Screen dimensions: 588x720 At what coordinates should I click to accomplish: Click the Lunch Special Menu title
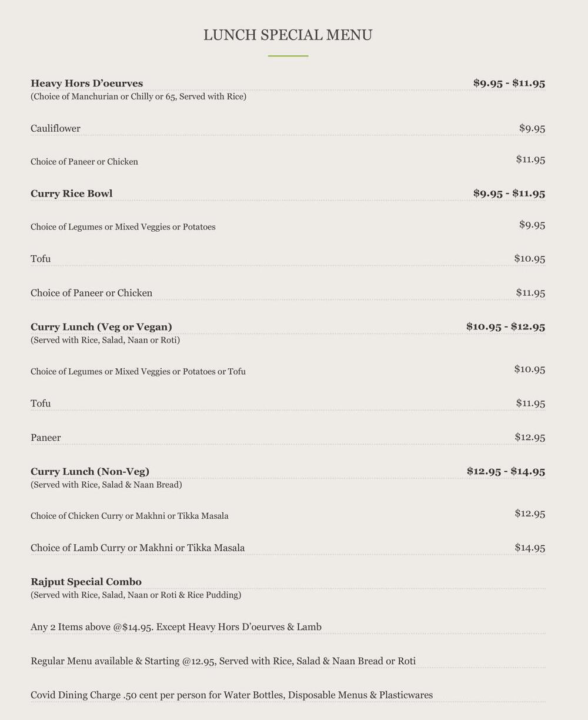[x=288, y=35]
